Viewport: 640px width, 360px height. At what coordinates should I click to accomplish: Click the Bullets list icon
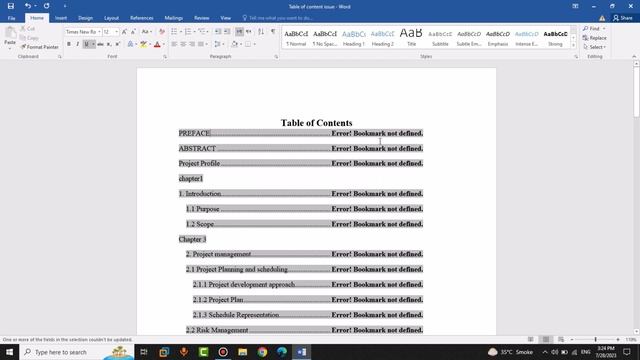coord(174,32)
